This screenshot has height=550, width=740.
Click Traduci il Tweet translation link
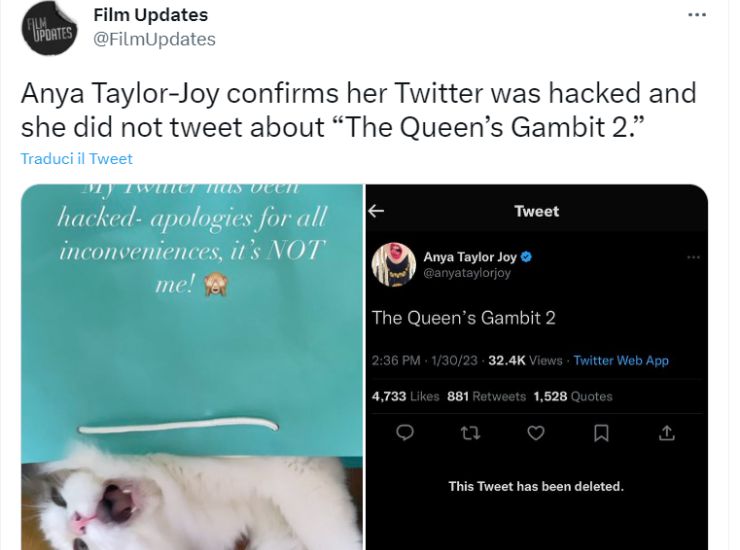(76, 158)
